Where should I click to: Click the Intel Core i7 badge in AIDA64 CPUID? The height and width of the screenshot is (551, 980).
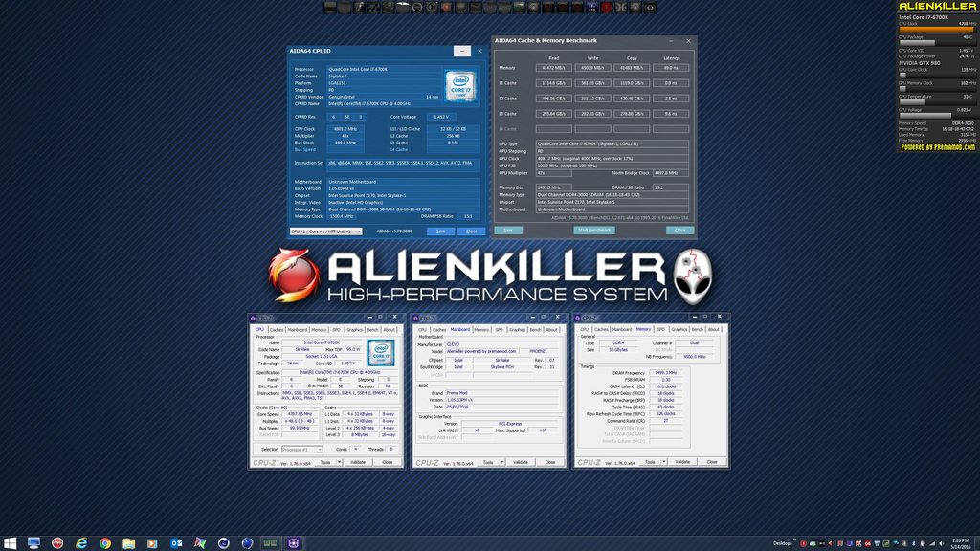coord(460,86)
